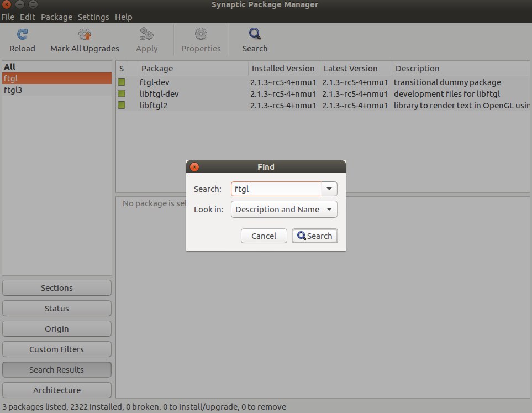Show the Custom Filters view
This screenshot has width=532, height=413.
point(57,349)
